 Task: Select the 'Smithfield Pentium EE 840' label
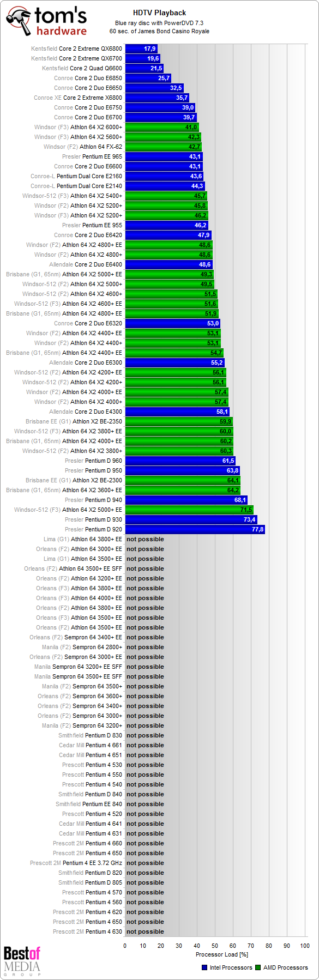tap(89, 804)
